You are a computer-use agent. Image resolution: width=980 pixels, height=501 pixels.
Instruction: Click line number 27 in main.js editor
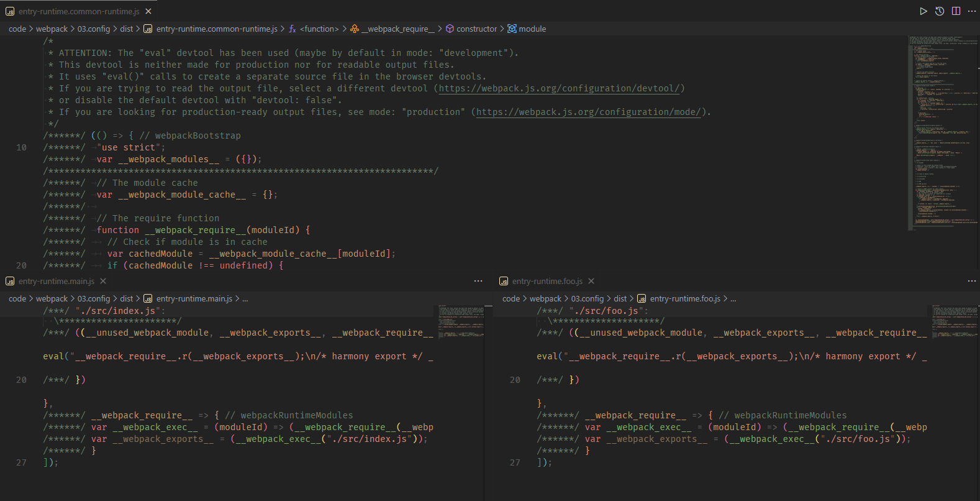click(22, 462)
